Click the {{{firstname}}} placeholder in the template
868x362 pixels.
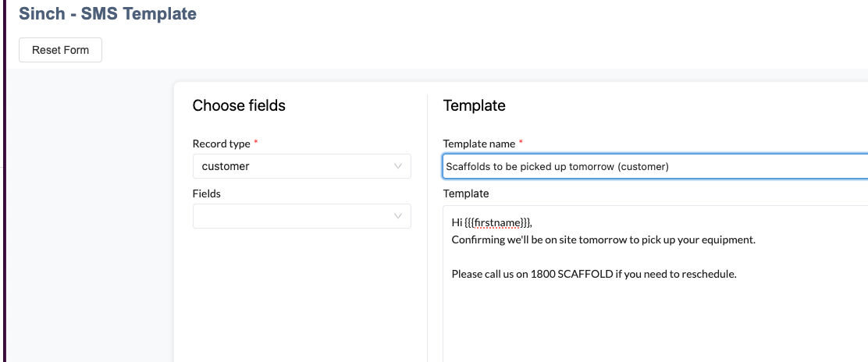[498, 222]
